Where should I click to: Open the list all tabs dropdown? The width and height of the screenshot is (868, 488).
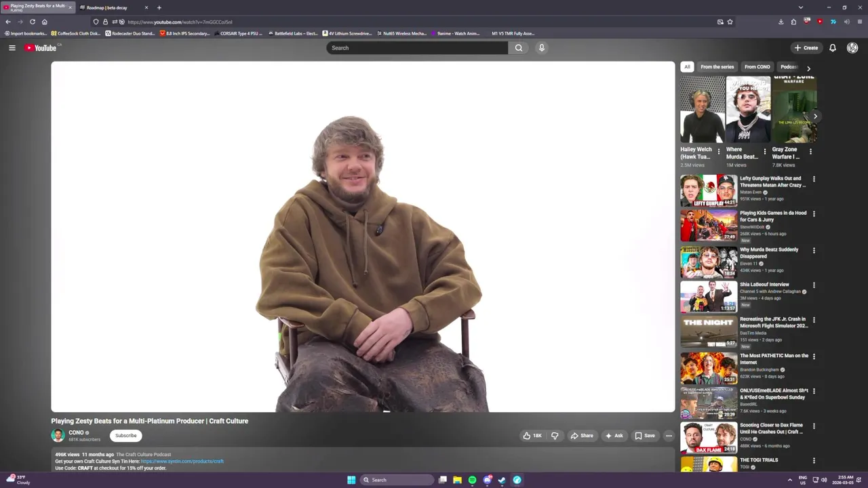800,7
